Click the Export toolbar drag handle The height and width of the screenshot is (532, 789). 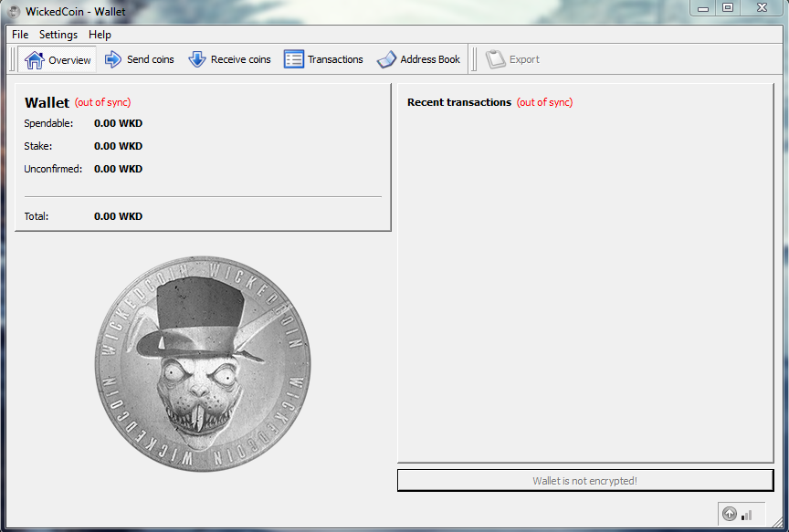tap(474, 59)
